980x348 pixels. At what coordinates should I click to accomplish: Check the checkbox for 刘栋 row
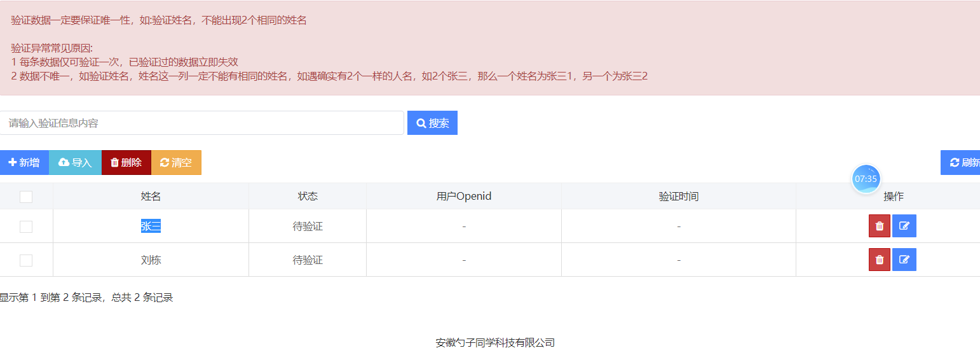[26, 260]
